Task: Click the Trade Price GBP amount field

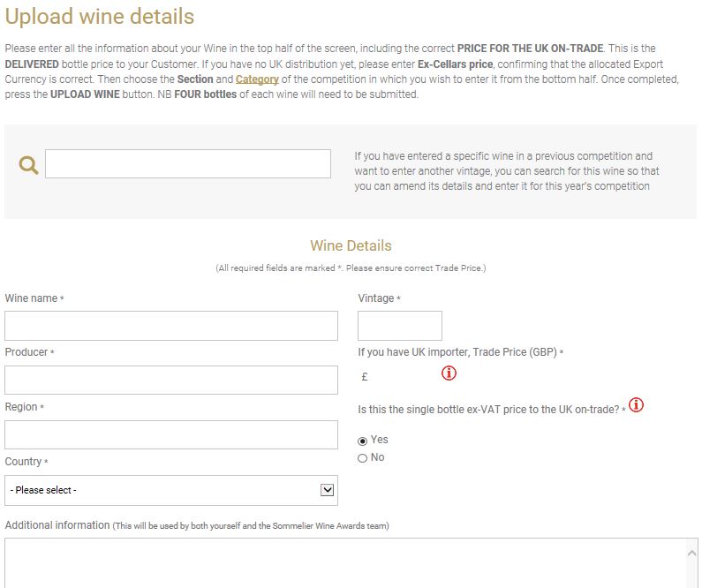Action: click(403, 377)
